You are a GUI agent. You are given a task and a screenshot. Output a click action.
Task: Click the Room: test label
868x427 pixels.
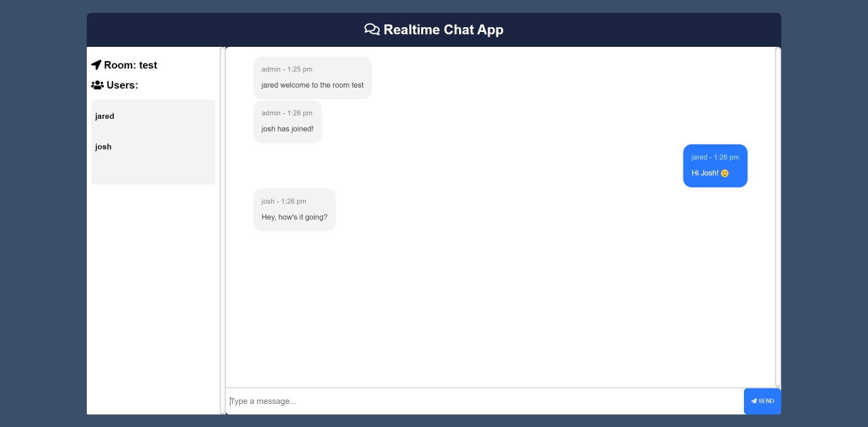click(130, 64)
